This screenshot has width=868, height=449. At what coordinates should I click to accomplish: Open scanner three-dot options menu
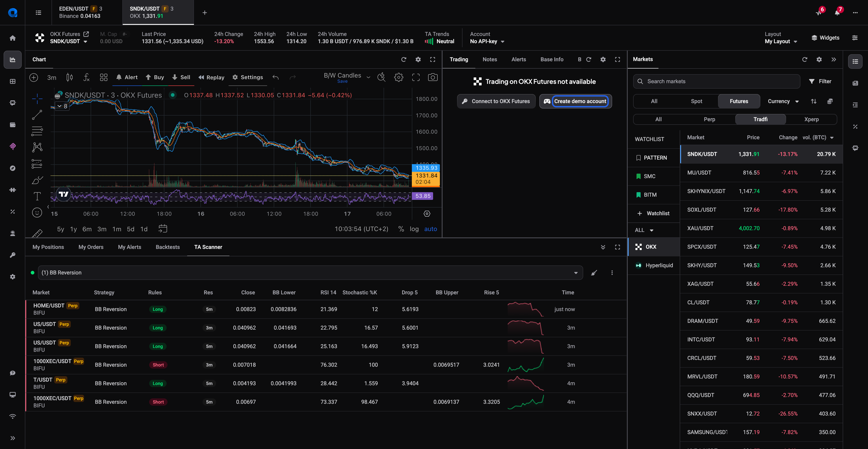(612, 273)
